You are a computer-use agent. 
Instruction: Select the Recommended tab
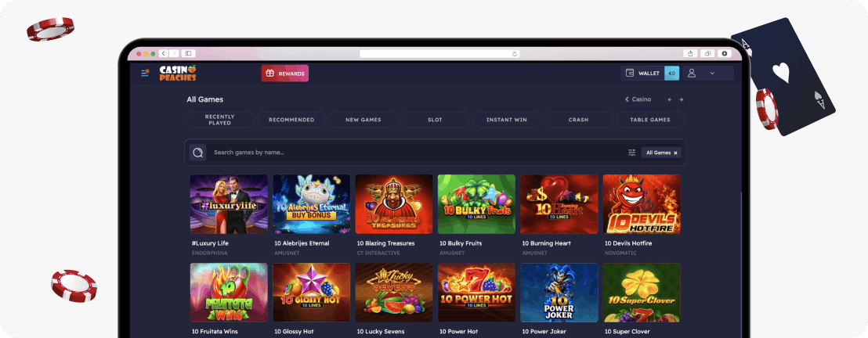coord(291,120)
